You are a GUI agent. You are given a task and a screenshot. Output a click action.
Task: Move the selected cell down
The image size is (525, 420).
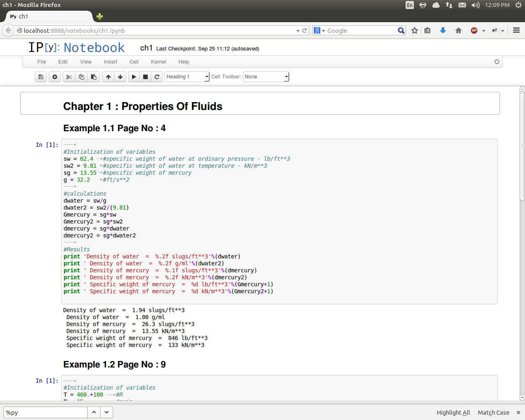[120, 77]
